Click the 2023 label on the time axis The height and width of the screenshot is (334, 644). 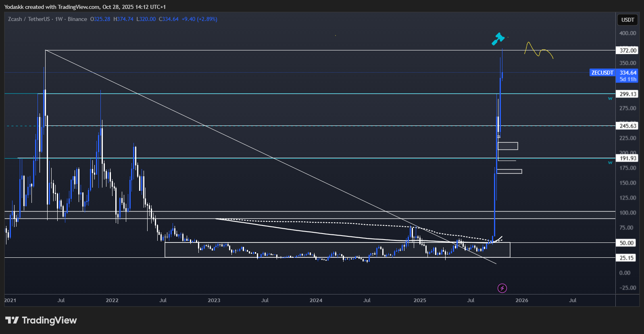click(214, 300)
